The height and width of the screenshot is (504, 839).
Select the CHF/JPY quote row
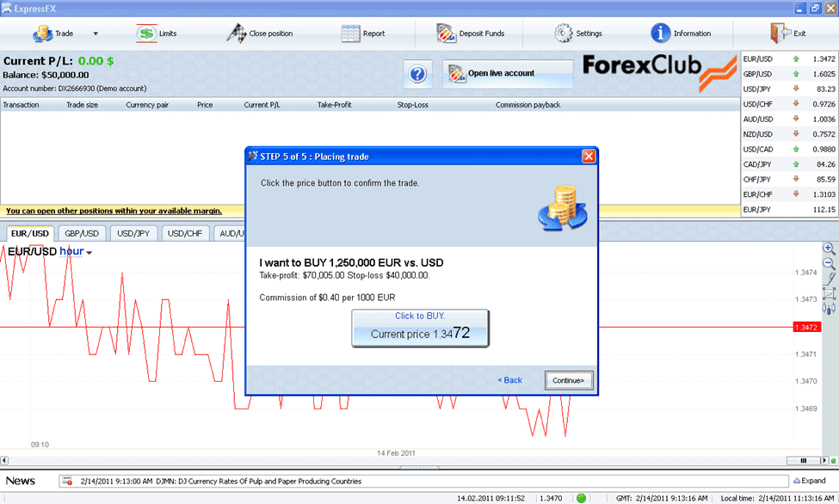[789, 179]
